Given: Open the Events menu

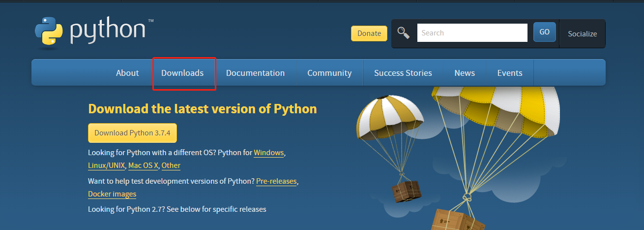Looking at the screenshot, I should click(510, 73).
